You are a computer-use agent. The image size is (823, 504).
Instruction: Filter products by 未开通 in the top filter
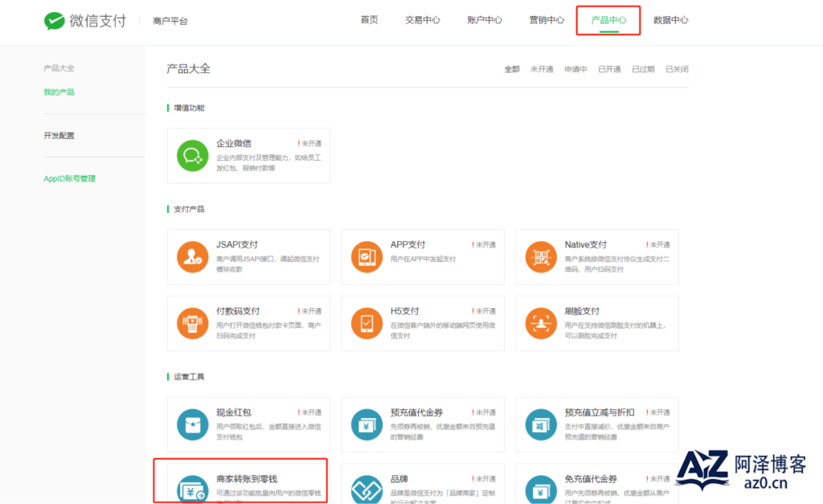(542, 69)
